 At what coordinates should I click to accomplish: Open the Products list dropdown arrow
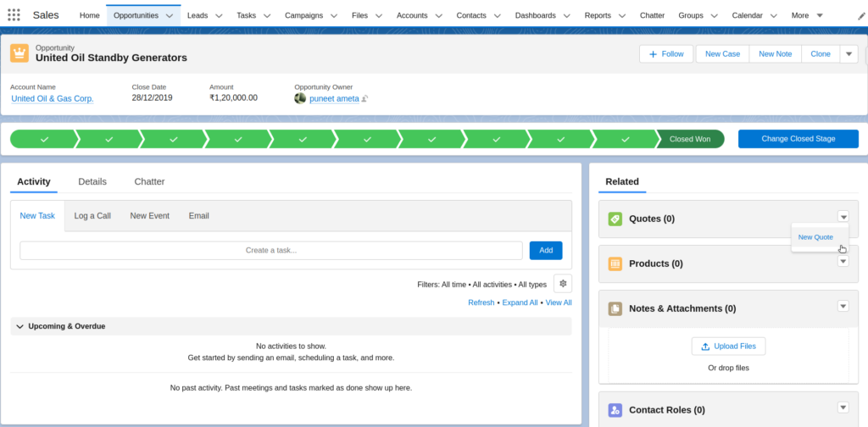point(843,261)
